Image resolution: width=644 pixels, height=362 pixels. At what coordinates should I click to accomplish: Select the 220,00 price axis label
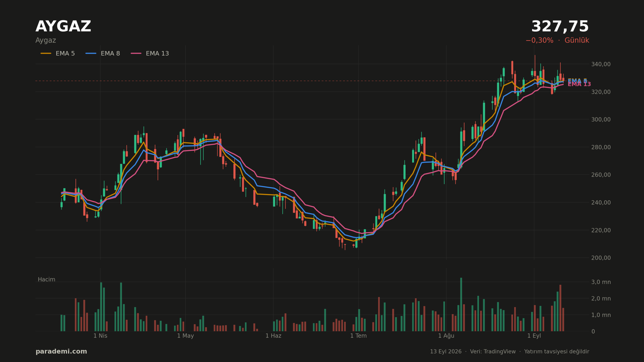[x=601, y=230]
